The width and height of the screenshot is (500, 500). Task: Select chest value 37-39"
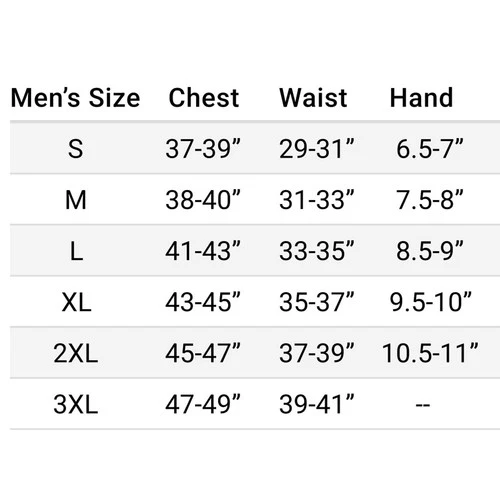tap(203, 149)
